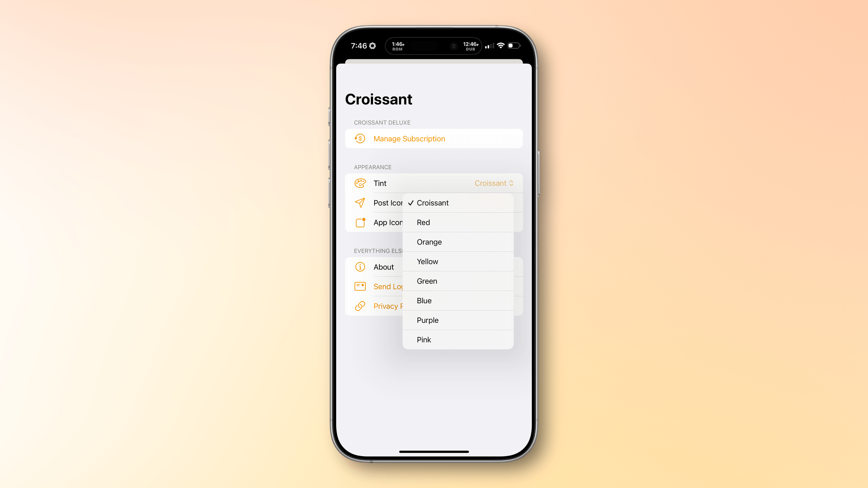
Task: Click the App Icon settings icon
Action: [359, 222]
